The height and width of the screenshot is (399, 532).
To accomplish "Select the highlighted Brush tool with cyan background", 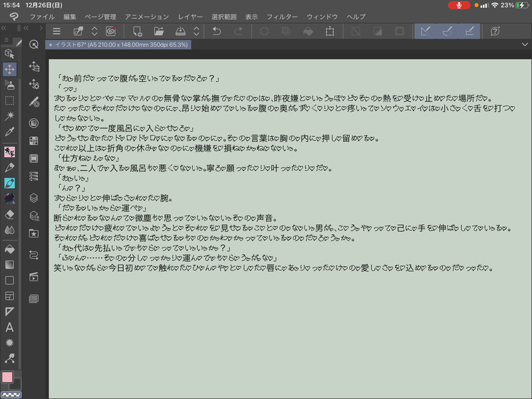I will point(9,184).
